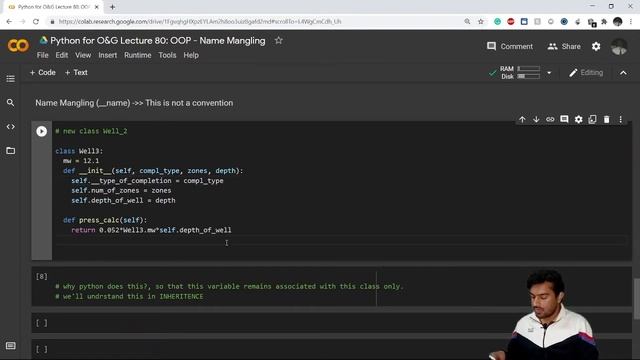Open the Edit menu
This screenshot has height=360, width=640.
(62, 55)
